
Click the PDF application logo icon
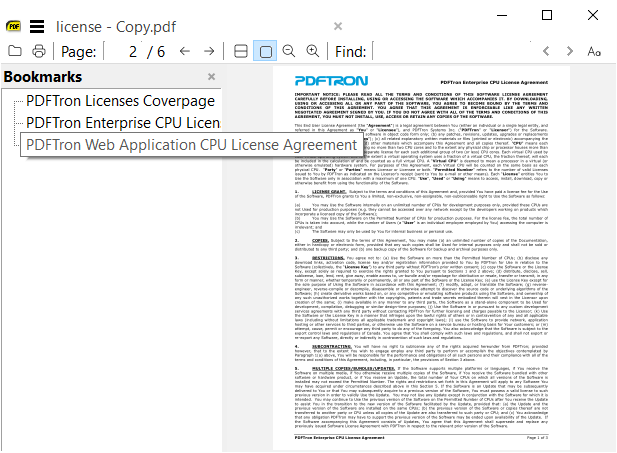pos(14,26)
